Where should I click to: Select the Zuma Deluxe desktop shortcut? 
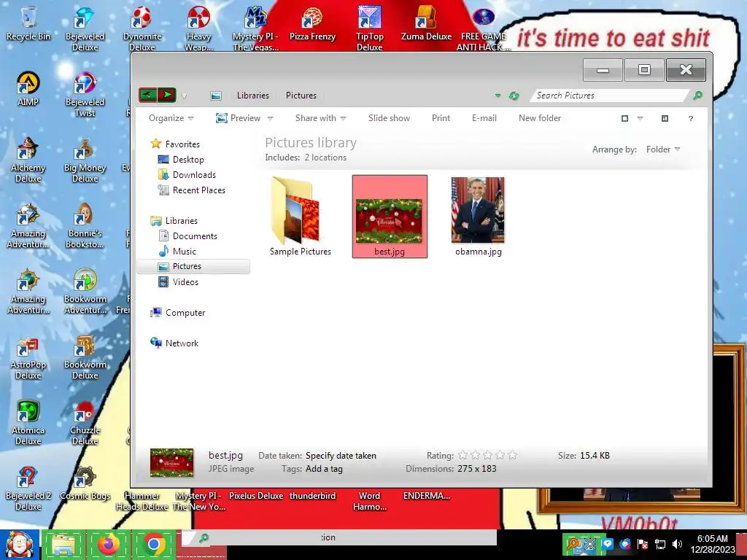coord(426,23)
